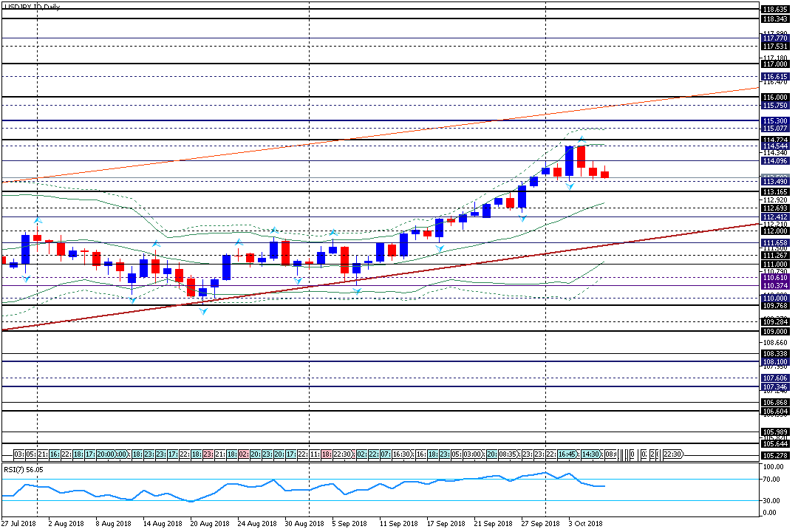
Task: Click the 117.000 price level label
Action: (775, 64)
